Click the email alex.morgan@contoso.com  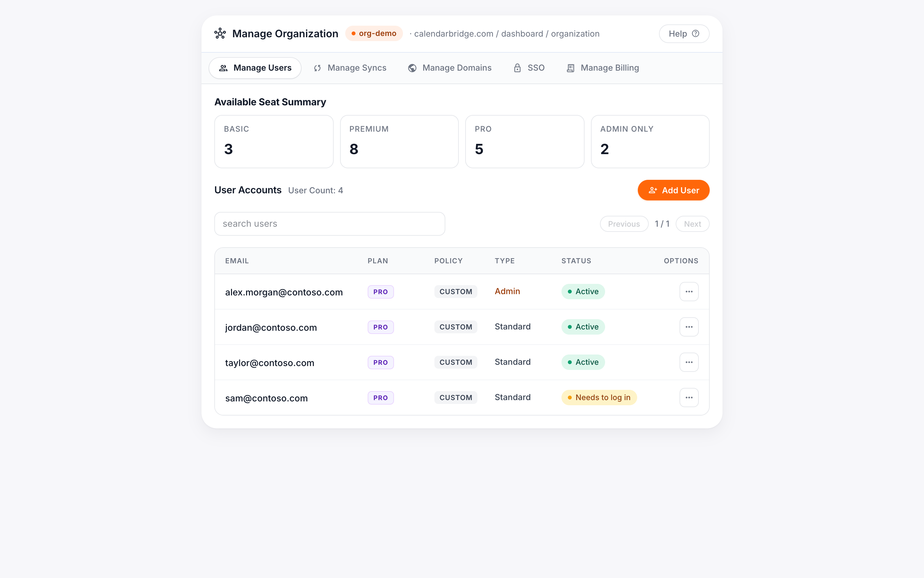[284, 293]
